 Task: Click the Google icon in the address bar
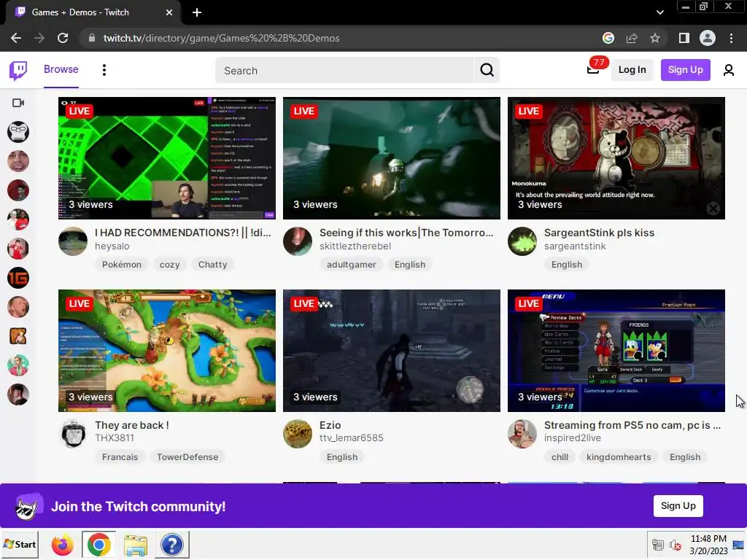[608, 38]
